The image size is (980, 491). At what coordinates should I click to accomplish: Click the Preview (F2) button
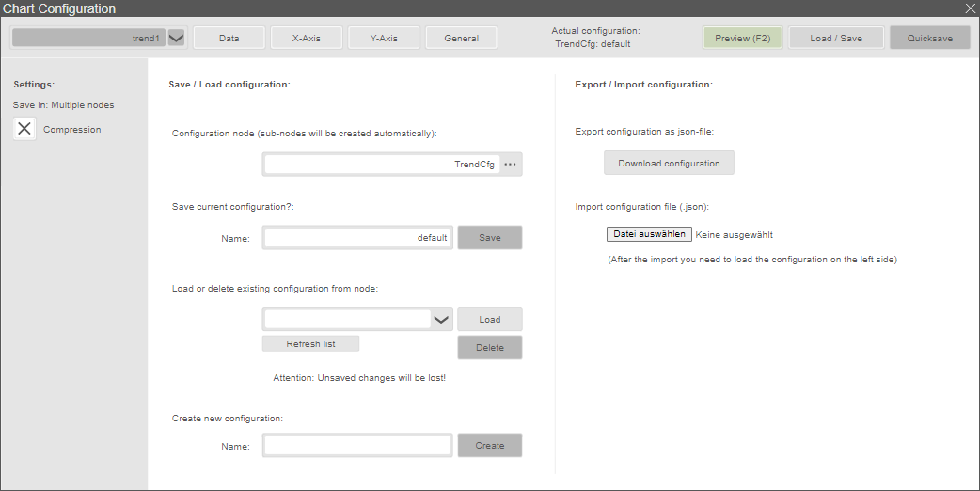(742, 39)
